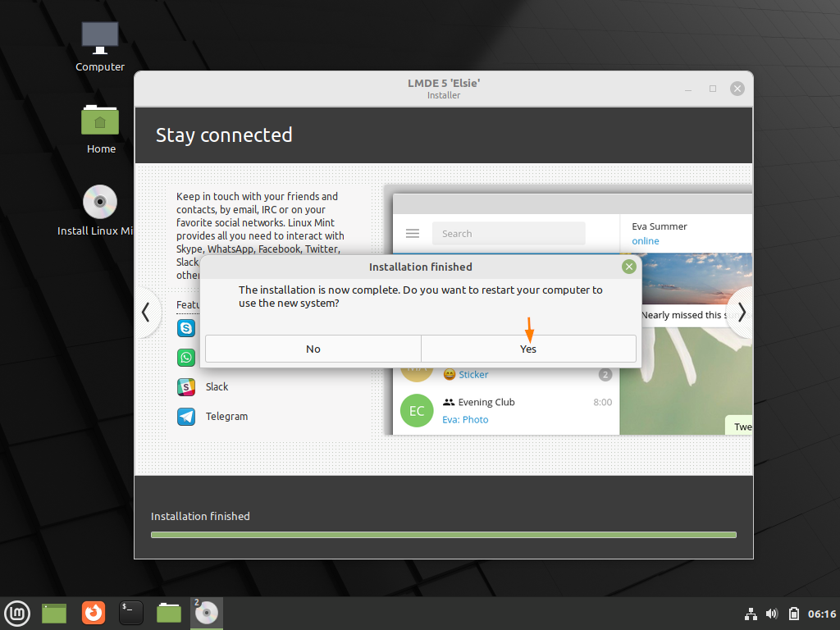Confirm restart by clicking Yes
840x630 pixels.
(x=528, y=349)
